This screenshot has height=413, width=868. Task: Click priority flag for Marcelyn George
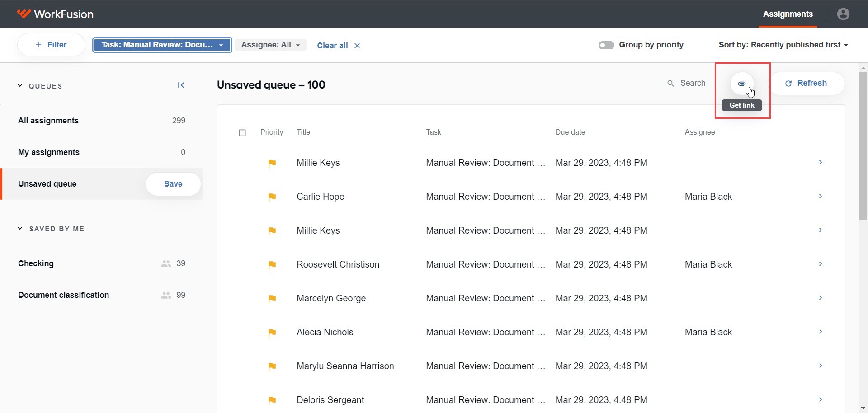coord(272,299)
